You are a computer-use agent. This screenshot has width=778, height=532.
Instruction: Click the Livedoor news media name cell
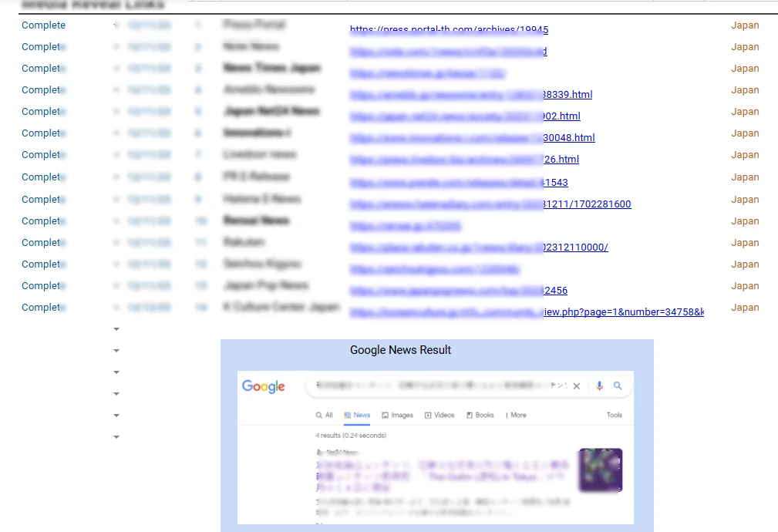click(x=260, y=154)
